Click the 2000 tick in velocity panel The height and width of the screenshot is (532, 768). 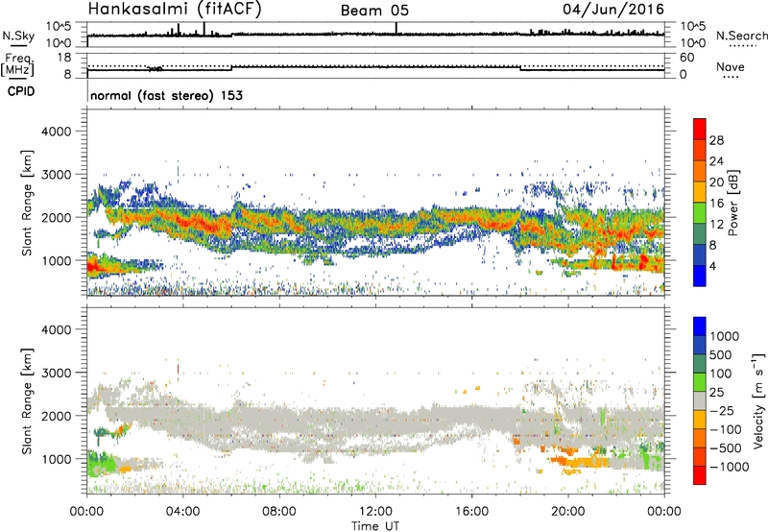point(56,416)
